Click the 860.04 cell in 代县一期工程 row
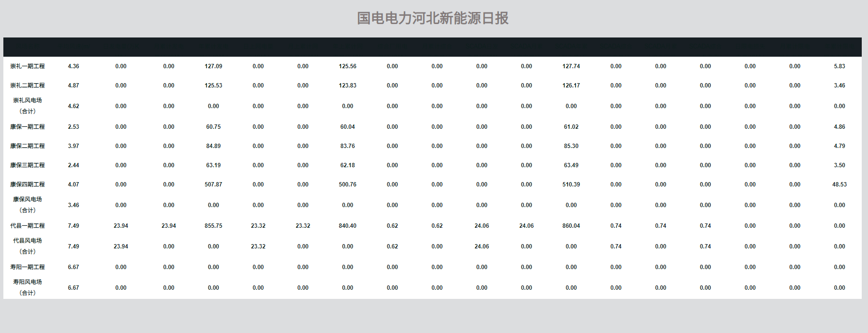Image resolution: width=868 pixels, height=333 pixels. click(x=571, y=226)
